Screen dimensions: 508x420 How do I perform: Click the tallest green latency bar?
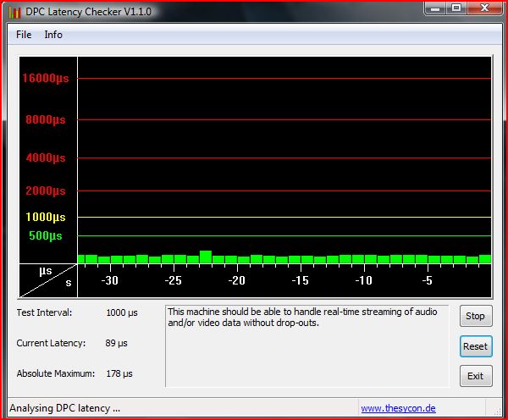[x=205, y=257]
